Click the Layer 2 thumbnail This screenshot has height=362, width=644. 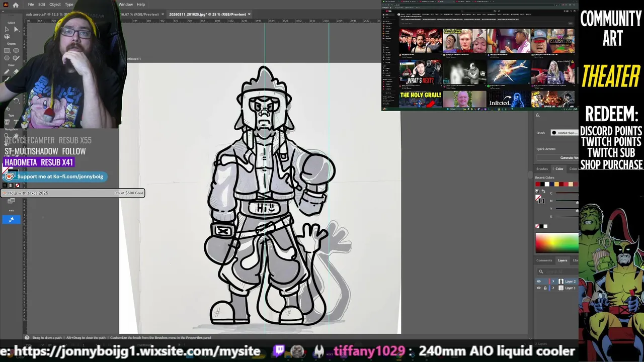561,282
